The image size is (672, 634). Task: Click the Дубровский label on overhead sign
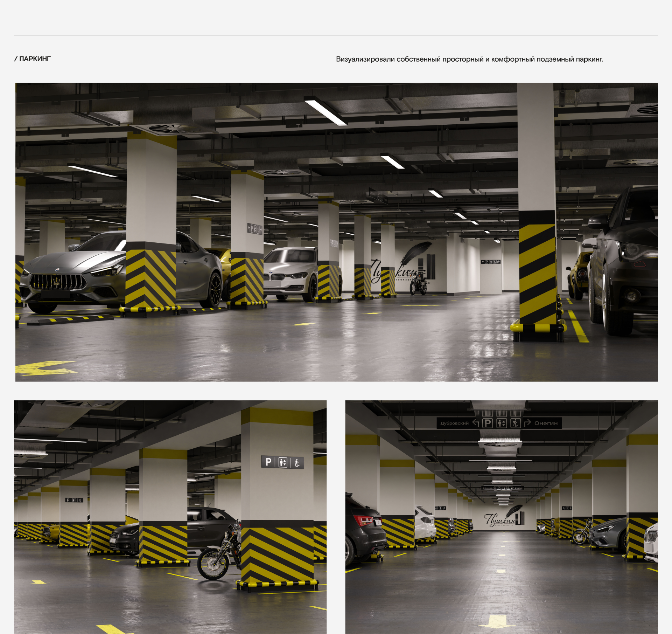[x=454, y=423]
